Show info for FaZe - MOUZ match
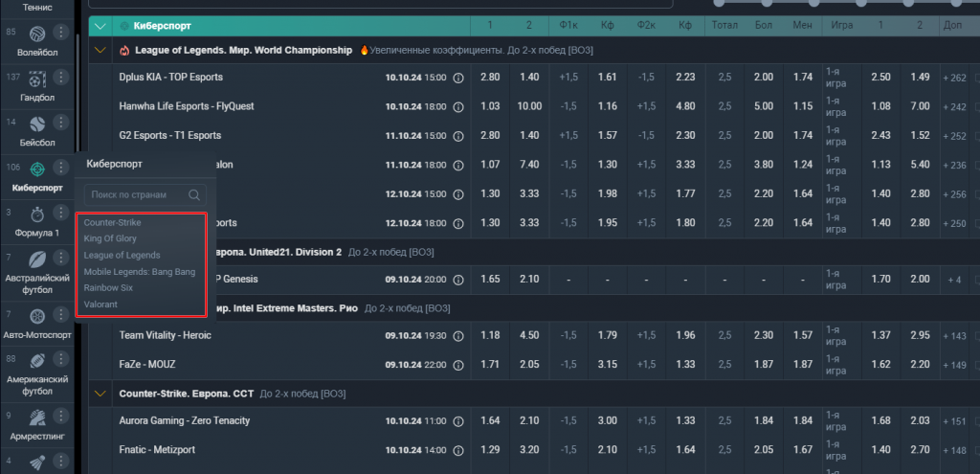The image size is (980, 474). 458,365
